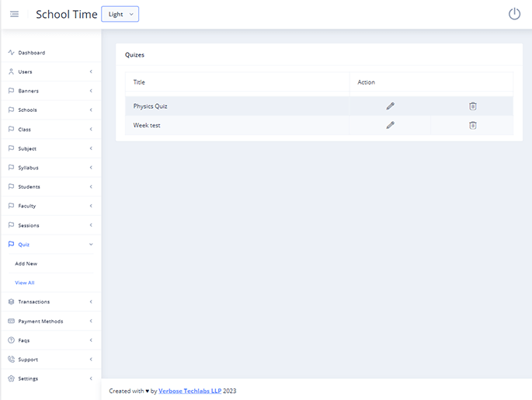Click the Faqs question mark icon
The width and height of the screenshot is (532, 400).
click(11, 340)
